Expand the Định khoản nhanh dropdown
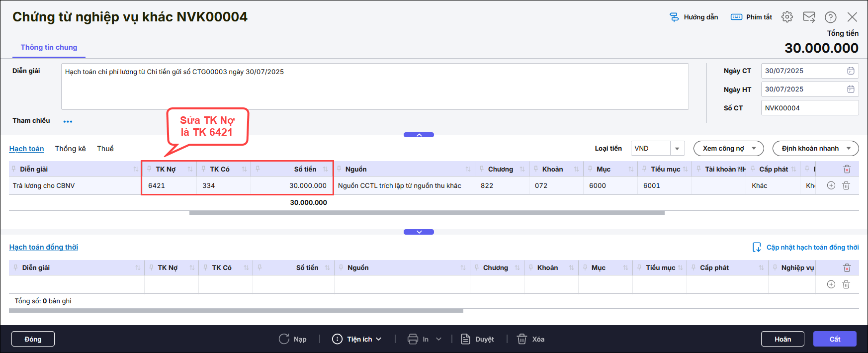This screenshot has height=353, width=868. click(848, 149)
